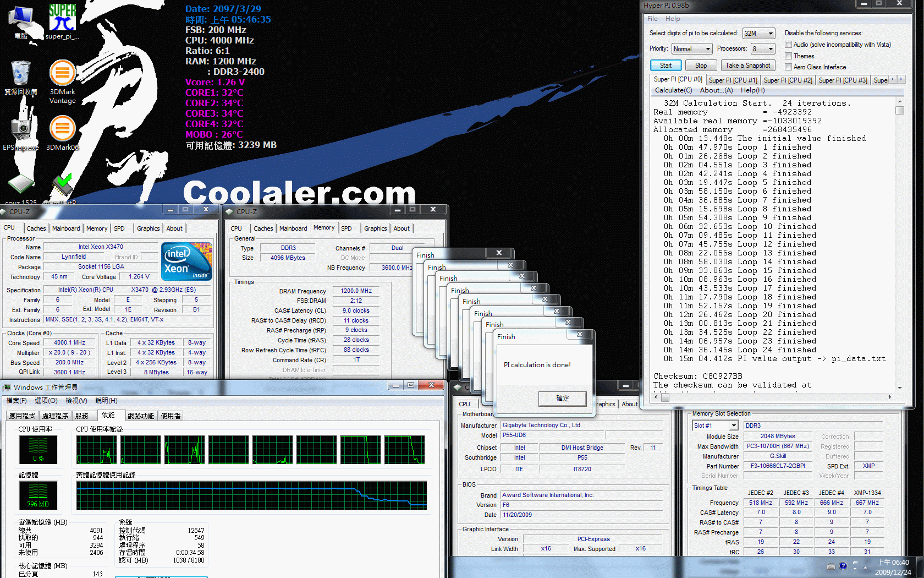Screen dimensions: 924x578
Task: Click the CPU-Z title icon in the Memory window
Action: point(230,211)
